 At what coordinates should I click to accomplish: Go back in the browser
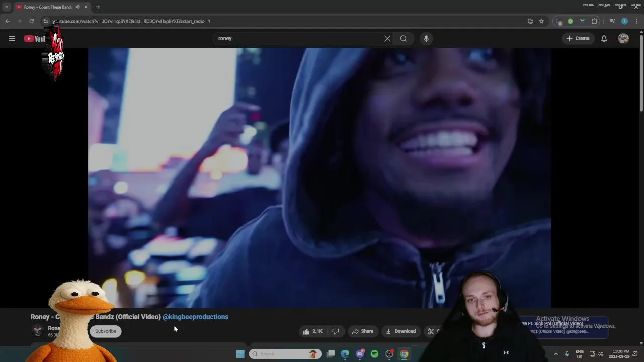coord(7,21)
